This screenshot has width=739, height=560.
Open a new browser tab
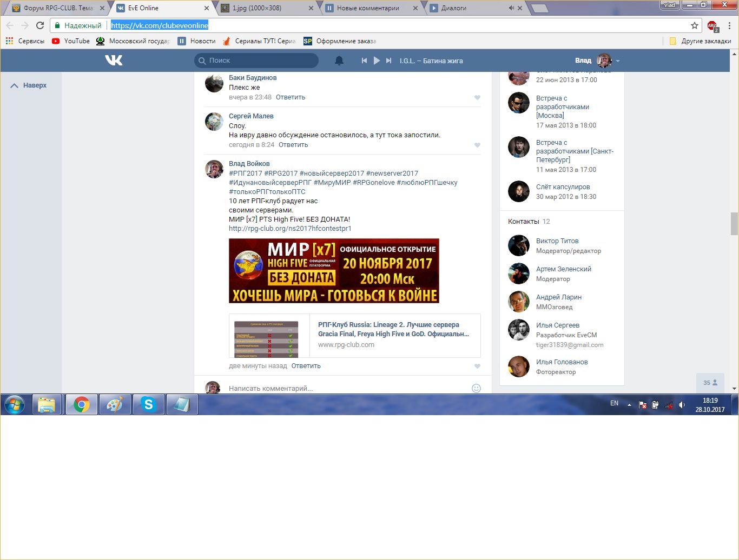click(x=539, y=8)
